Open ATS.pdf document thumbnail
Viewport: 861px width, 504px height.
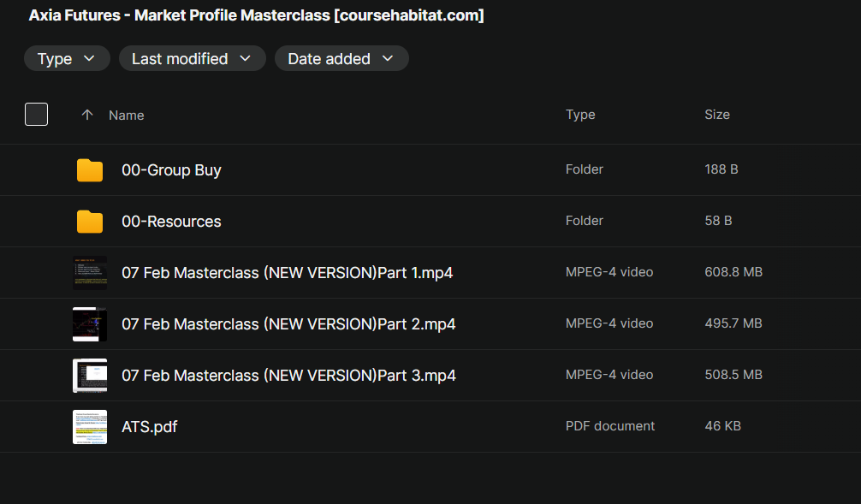90,427
